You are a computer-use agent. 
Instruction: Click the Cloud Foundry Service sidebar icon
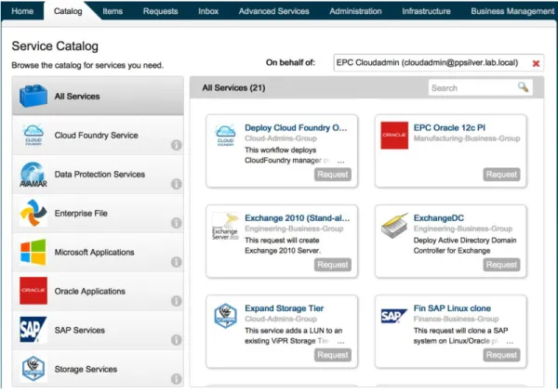[x=33, y=135]
